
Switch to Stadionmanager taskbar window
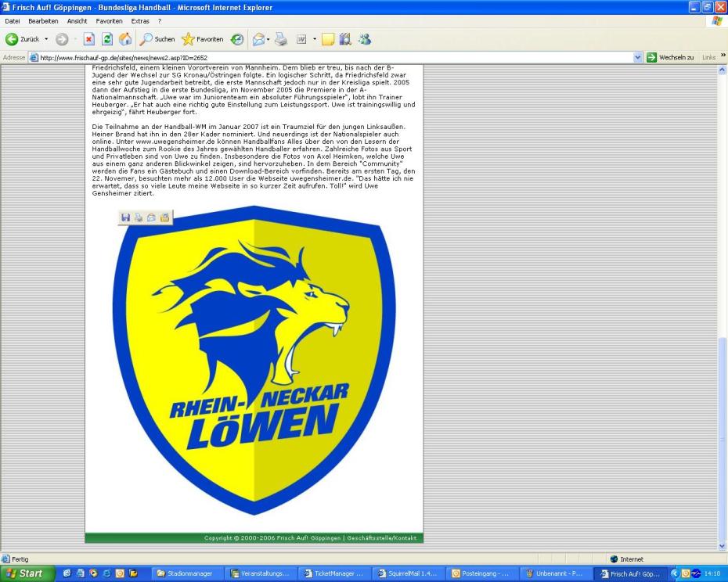188,573
